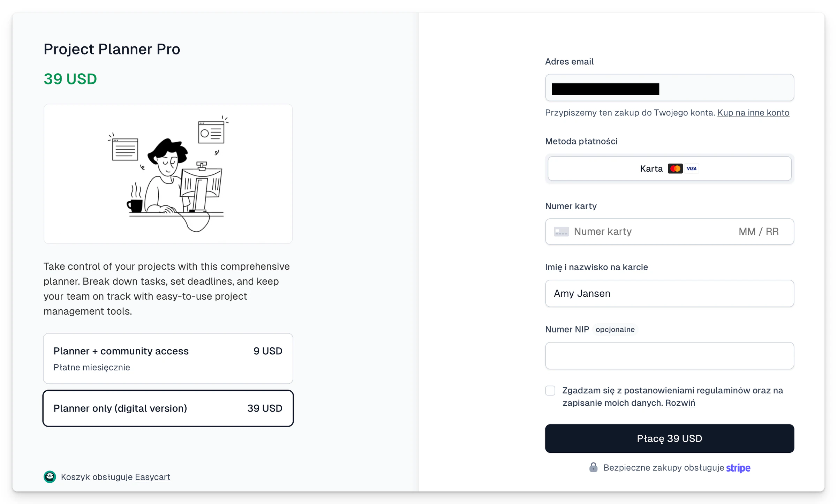837x504 pixels.
Task: Expand terms via the Rozwiń link
Action: click(680, 403)
